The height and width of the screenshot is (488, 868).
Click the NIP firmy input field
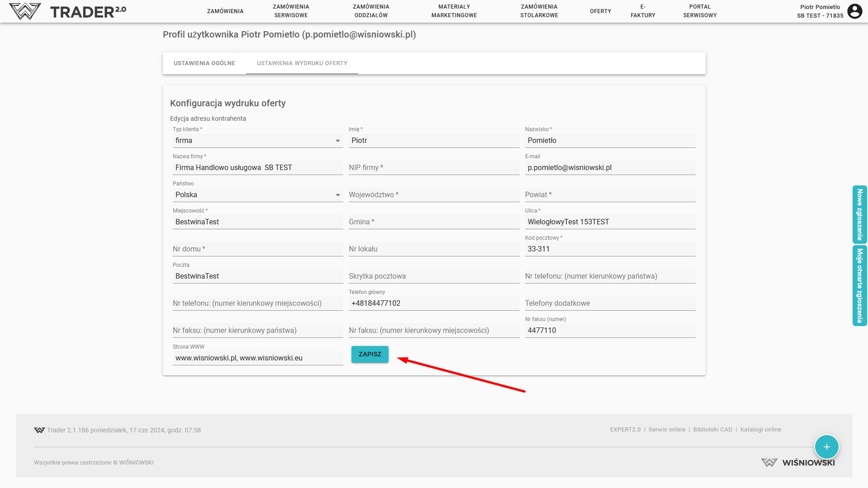pos(433,168)
